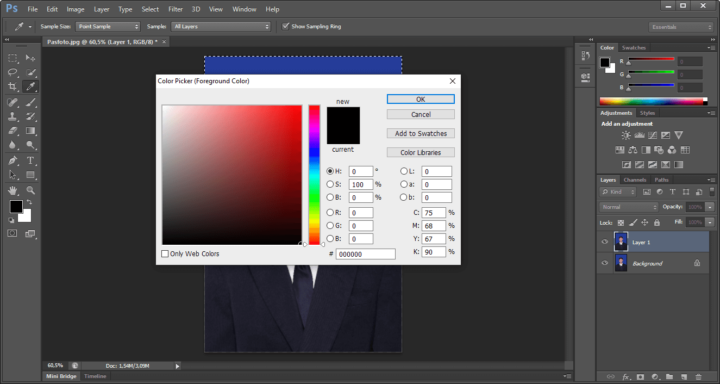Enable Only Web Colors checkbox
This screenshot has height=384, width=720.
point(165,254)
